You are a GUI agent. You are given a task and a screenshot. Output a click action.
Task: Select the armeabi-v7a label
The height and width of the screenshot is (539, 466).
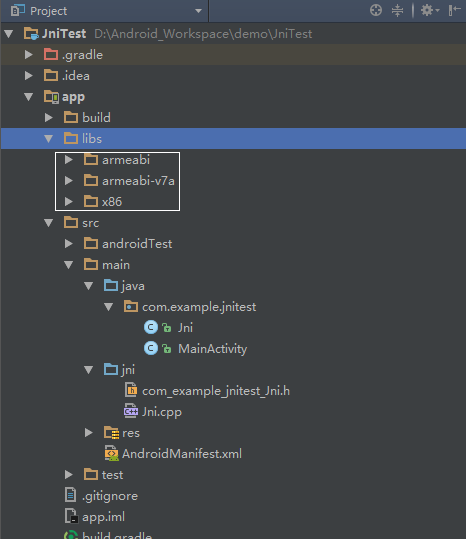pyautogui.click(x=138, y=180)
